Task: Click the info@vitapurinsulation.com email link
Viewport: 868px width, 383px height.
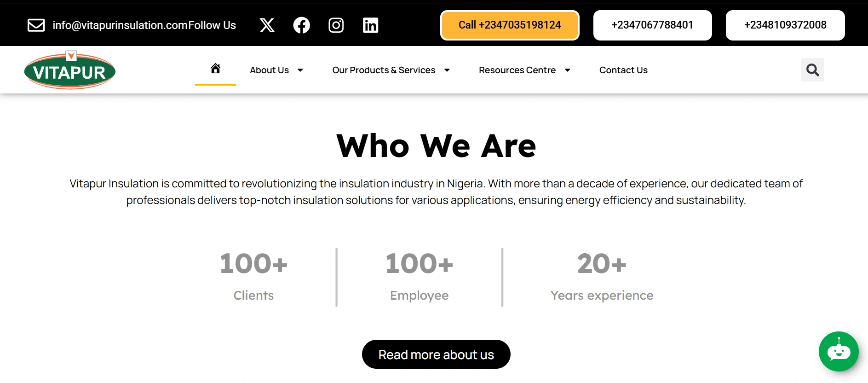Action: click(x=120, y=25)
